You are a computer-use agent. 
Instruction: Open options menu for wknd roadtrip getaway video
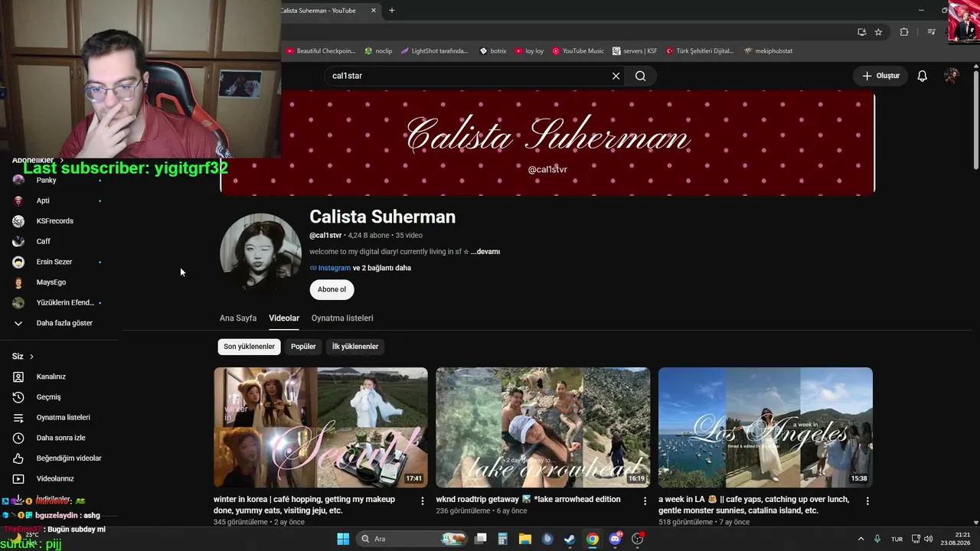point(645,501)
